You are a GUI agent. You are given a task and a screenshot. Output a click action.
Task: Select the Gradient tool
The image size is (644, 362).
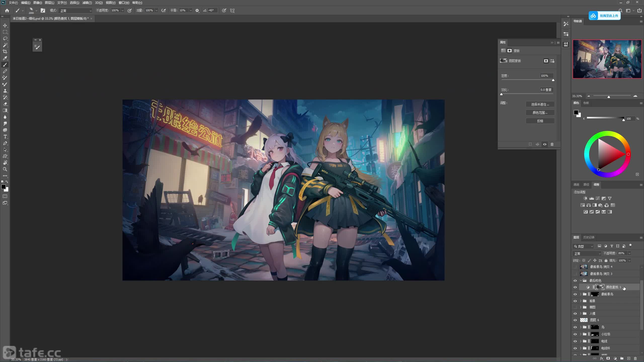(x=5, y=110)
